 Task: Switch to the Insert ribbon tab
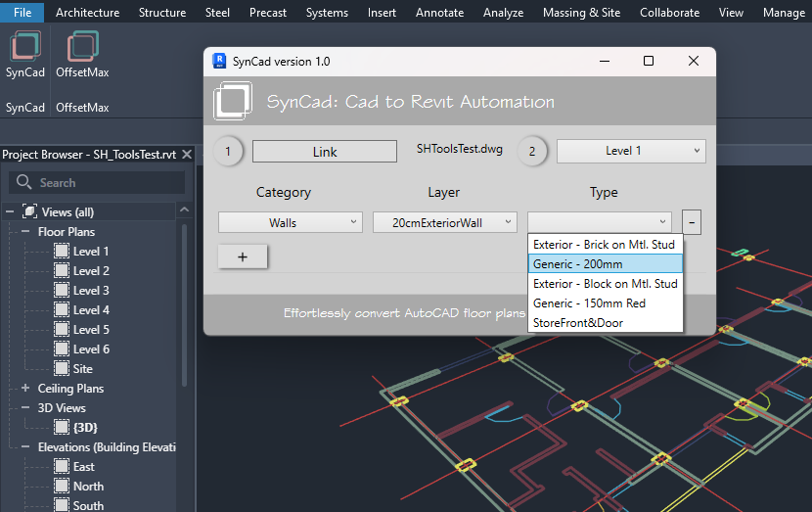click(x=382, y=13)
